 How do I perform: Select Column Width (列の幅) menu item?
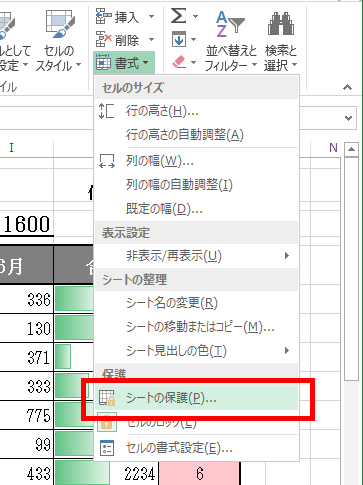coord(197,161)
